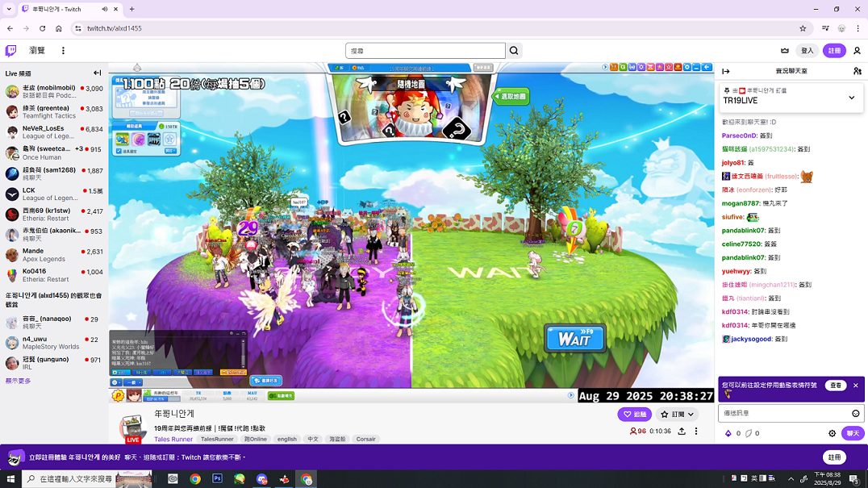Viewport: 868px width, 488px height.
Task: Open the emote picker smiley icon
Action: [856, 413]
